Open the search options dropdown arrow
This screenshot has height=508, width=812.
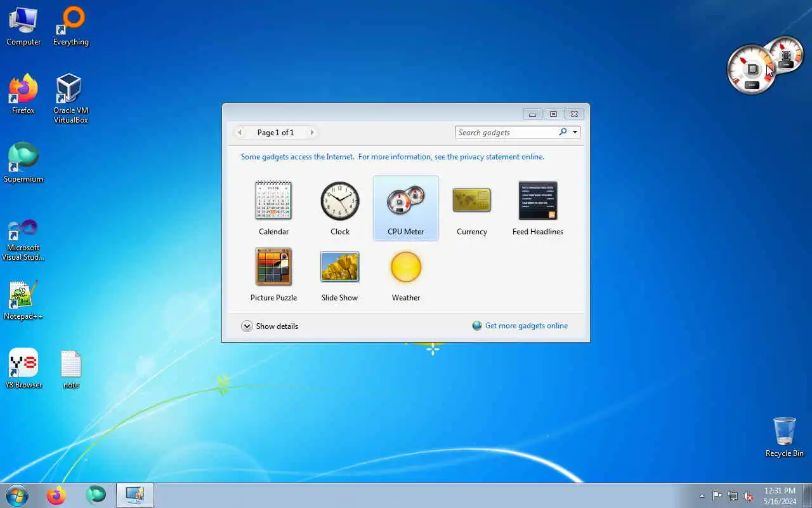tap(575, 132)
